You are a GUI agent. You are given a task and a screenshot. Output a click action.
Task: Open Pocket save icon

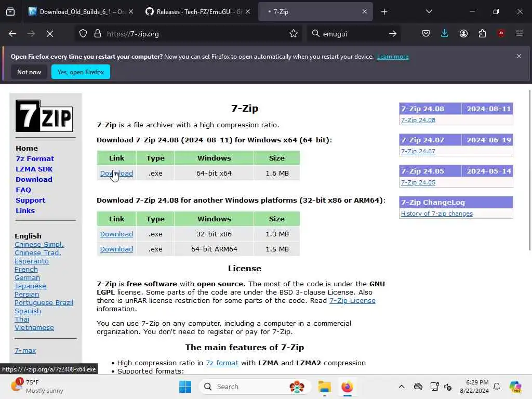coord(426,33)
